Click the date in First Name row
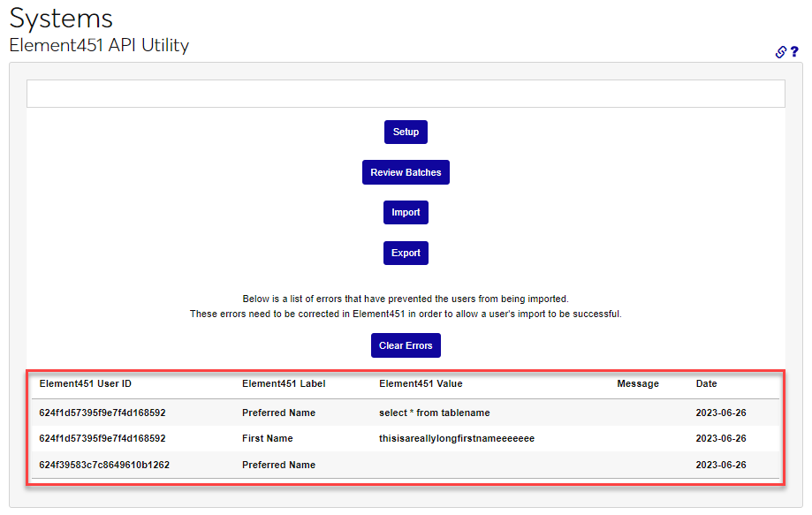Viewport: 812px width, 515px height. tap(721, 438)
